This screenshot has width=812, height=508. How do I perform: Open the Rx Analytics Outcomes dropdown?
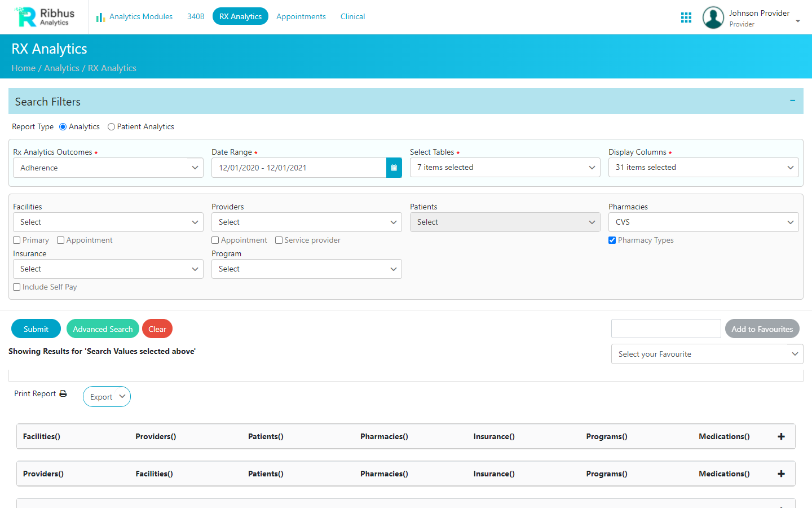(x=108, y=168)
